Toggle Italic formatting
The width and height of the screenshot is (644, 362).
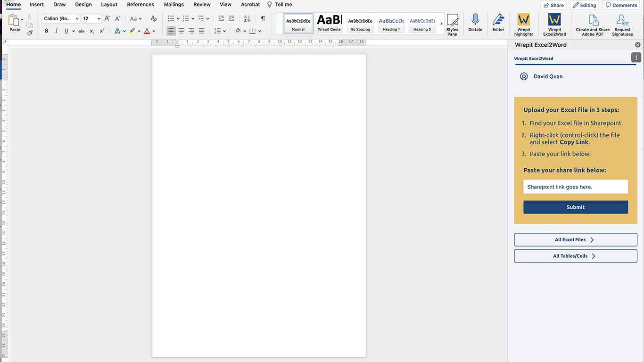tap(57, 31)
